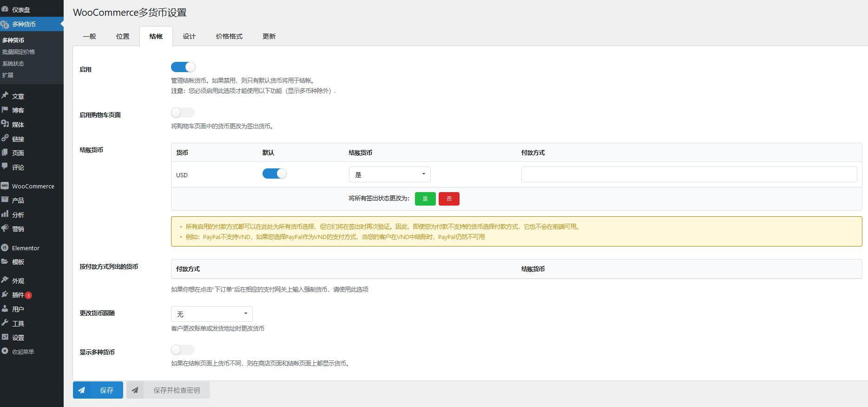Click the plugins (插件) plug icon

[5, 294]
